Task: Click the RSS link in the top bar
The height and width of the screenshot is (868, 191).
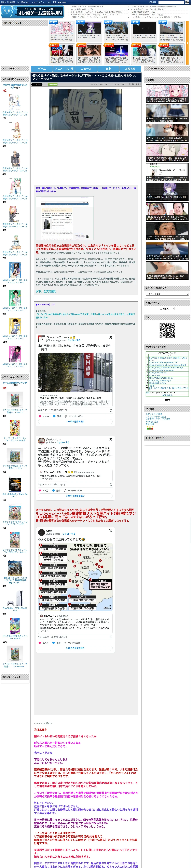Action: click(x=49, y=2)
